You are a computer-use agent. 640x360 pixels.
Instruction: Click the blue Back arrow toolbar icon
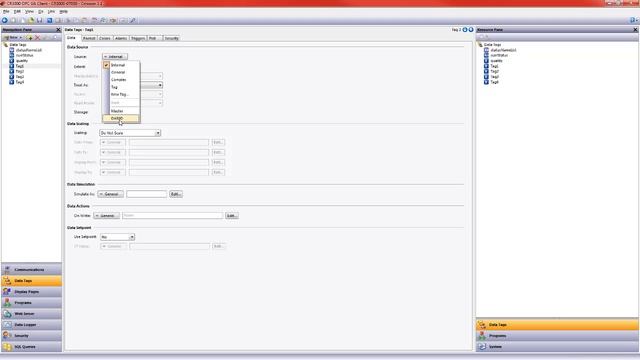[4, 20]
